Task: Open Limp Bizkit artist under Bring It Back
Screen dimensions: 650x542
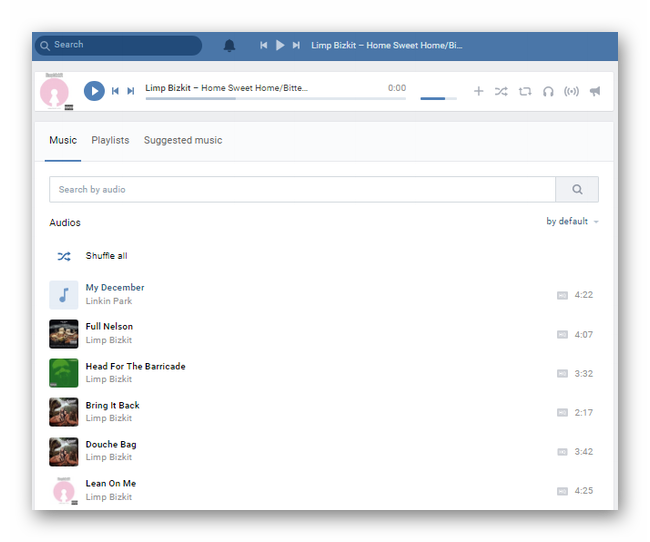Action: coord(109,418)
